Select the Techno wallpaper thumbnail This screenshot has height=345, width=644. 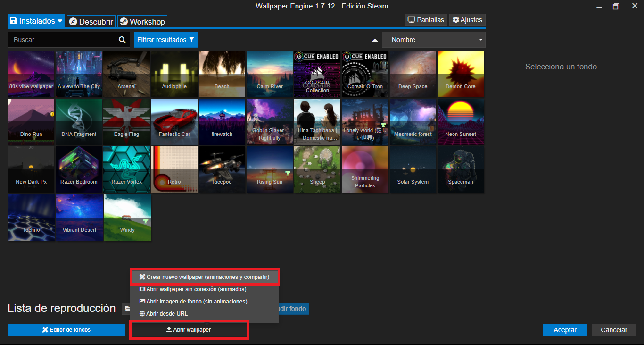click(x=31, y=218)
